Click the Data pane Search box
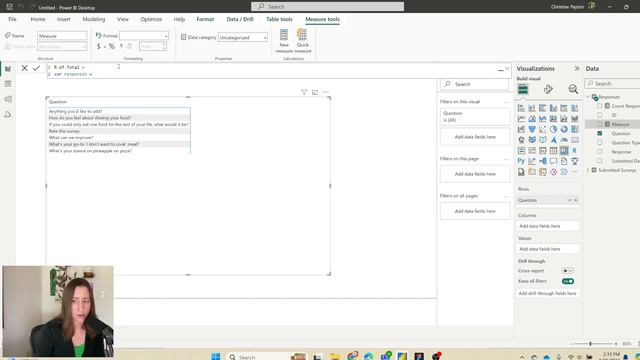 (612, 83)
